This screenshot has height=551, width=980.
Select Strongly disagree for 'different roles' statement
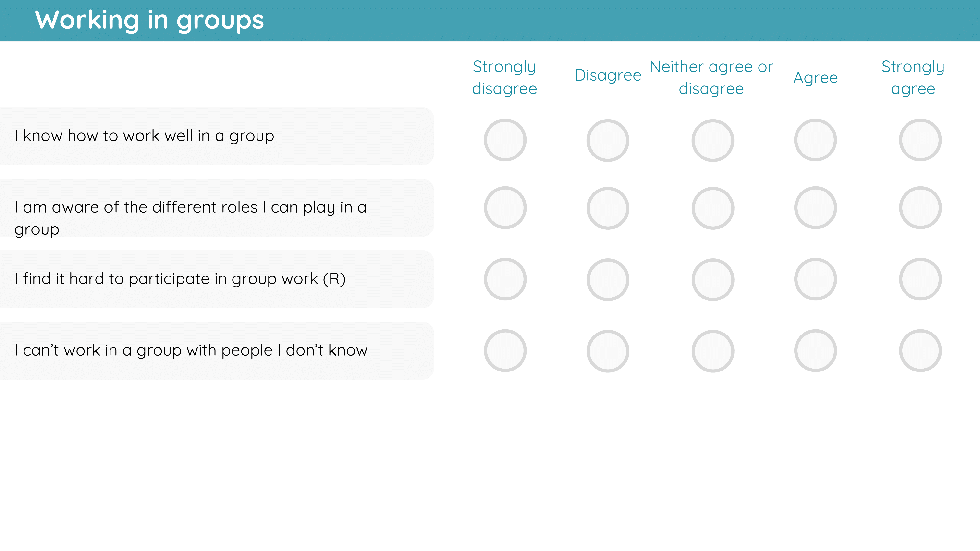click(x=505, y=208)
